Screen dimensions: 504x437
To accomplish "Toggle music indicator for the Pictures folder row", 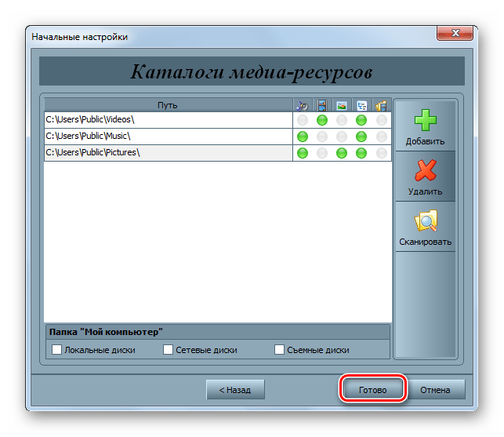I will click(303, 153).
